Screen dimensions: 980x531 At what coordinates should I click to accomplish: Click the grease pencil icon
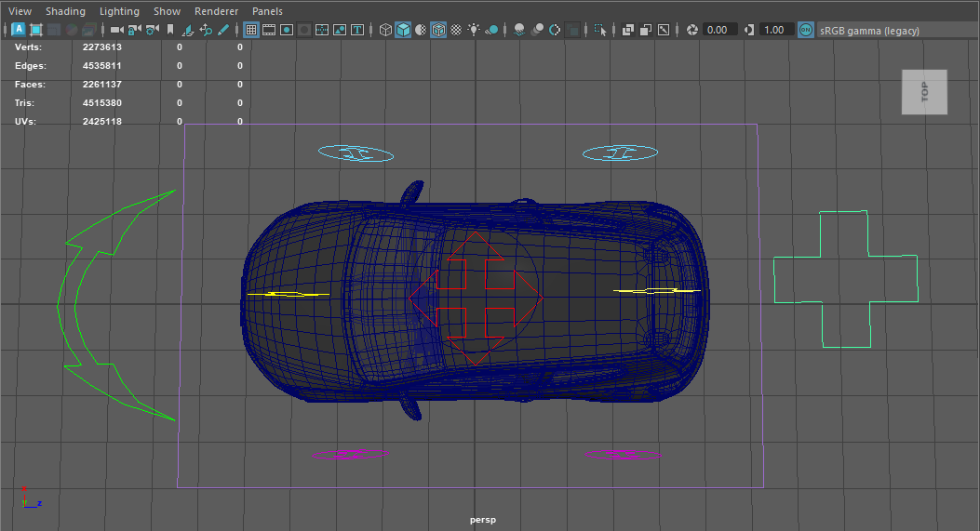[x=224, y=30]
